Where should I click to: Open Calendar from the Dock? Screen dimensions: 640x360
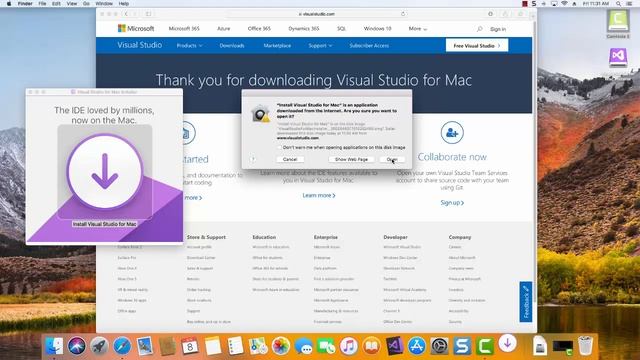click(x=190, y=347)
